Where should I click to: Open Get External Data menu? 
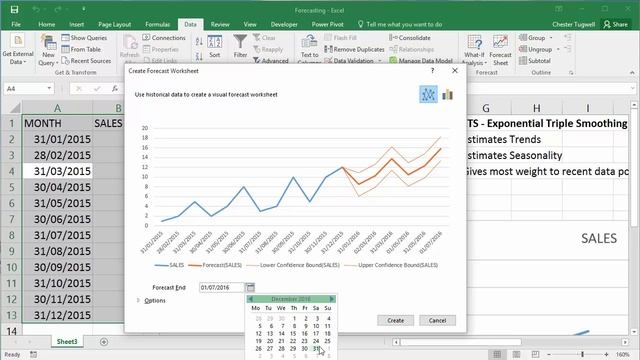[x=17, y=50]
